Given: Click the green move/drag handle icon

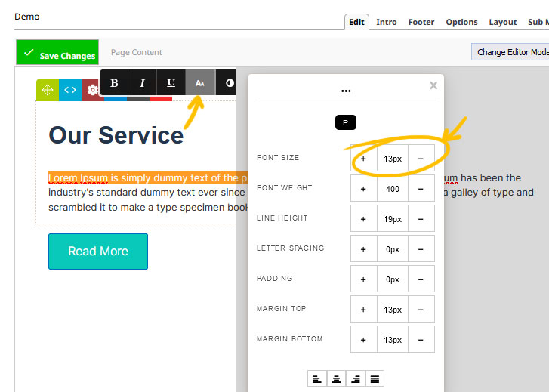Looking at the screenshot, I should pos(48,90).
